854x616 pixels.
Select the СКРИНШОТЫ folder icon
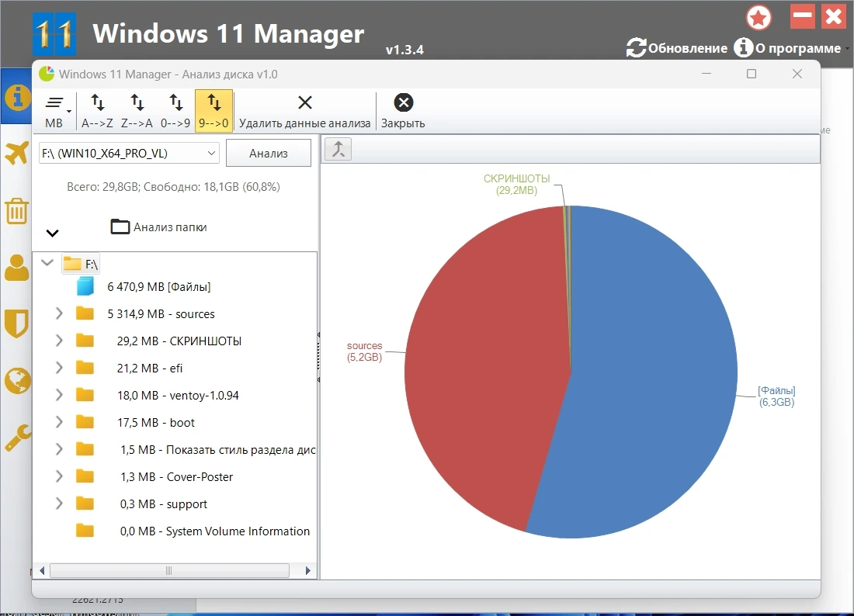pyautogui.click(x=85, y=340)
